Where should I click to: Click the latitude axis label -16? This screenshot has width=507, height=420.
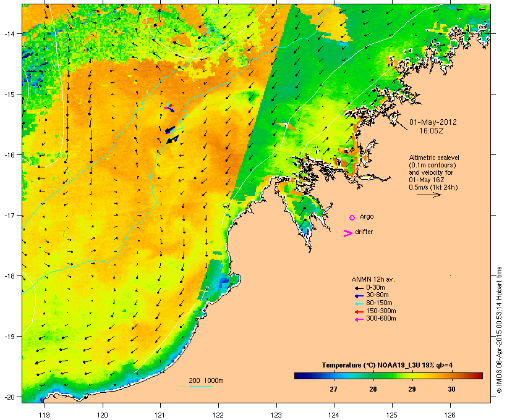(x=9, y=155)
